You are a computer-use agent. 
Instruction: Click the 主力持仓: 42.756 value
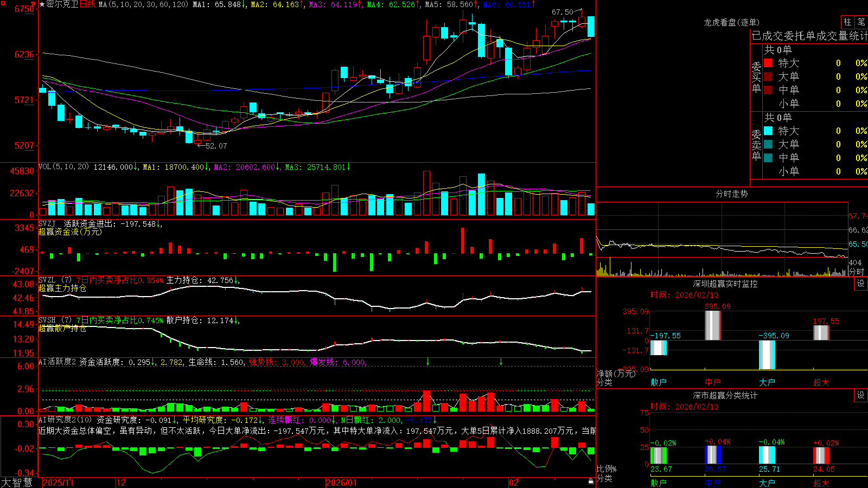[203, 280]
